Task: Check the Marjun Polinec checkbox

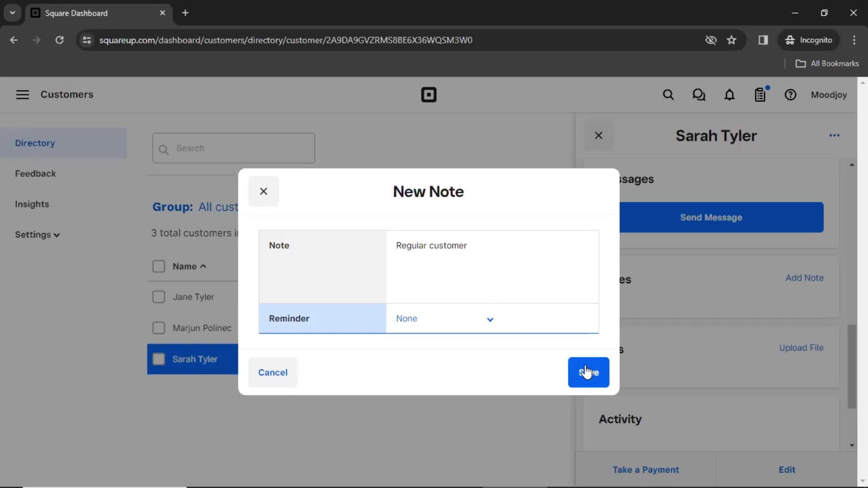Action: [159, 328]
